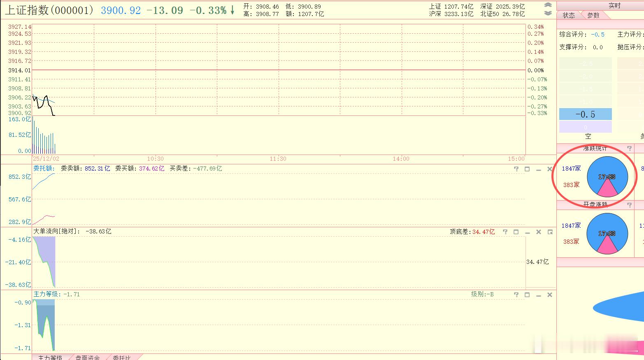Click the green down arrow beside -0.33%
The width and height of the screenshot is (644, 360).
point(232,10)
